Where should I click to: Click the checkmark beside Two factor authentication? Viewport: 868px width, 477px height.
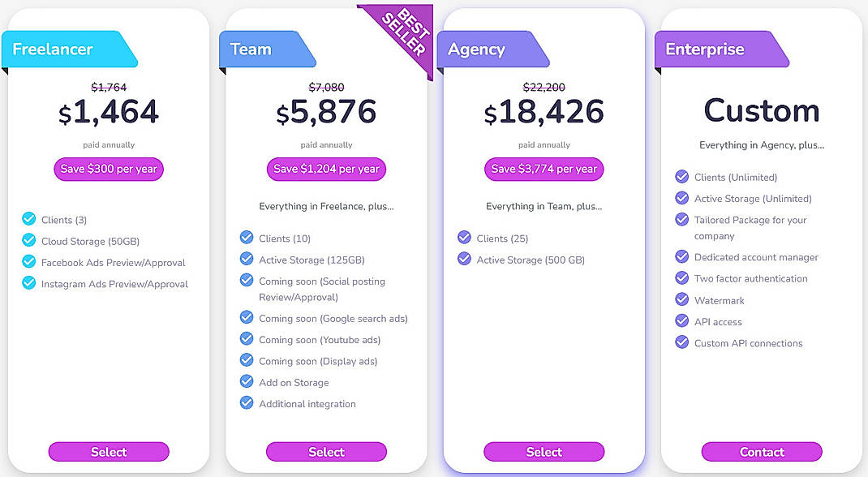click(681, 278)
